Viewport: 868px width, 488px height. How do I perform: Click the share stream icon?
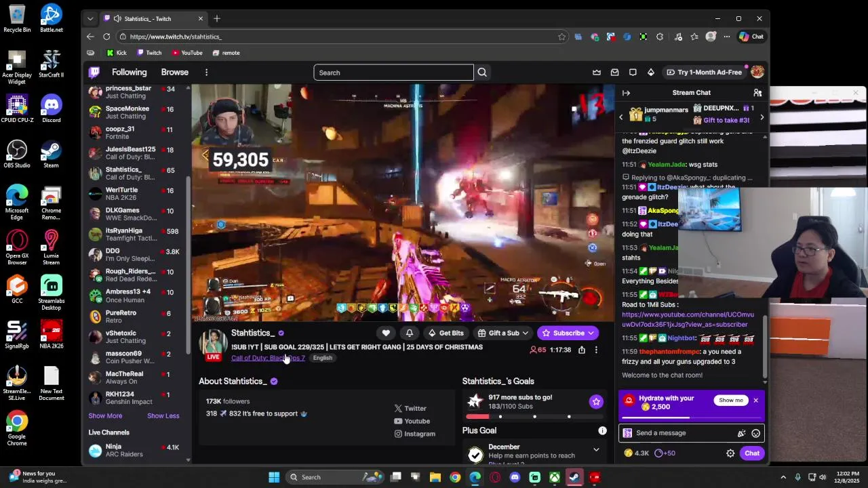[x=582, y=350]
